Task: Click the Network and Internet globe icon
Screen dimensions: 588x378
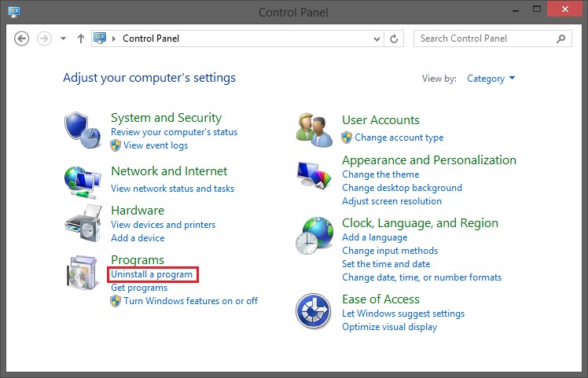Action: (83, 182)
